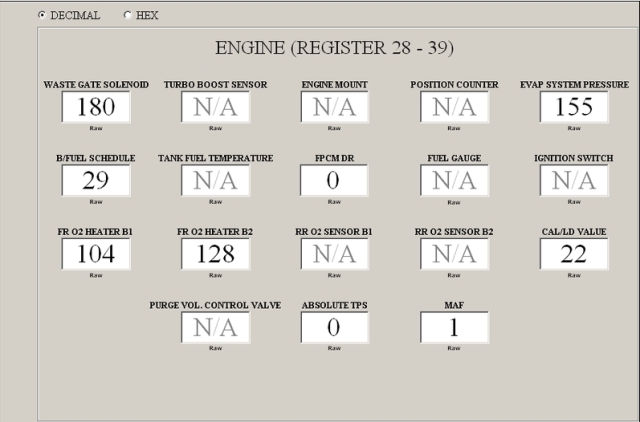Image resolution: width=640 pixels, height=422 pixels.
Task: Click the Tank Fuel Temperature field
Action: click(215, 180)
